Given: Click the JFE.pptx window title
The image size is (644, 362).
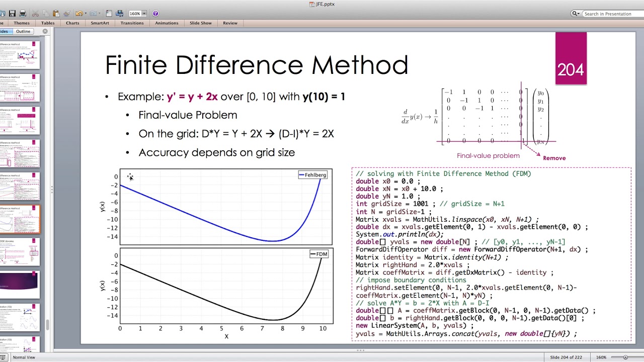Looking at the screenshot, I should [322, 4].
